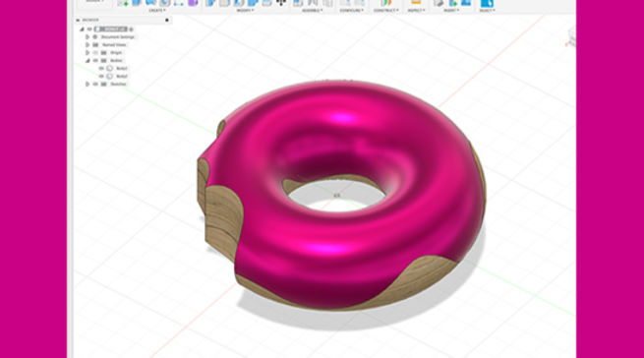Viewport: 644px width, 358px height.
Task: Select the Move tool cross-arrows icon
Action: point(281,3)
